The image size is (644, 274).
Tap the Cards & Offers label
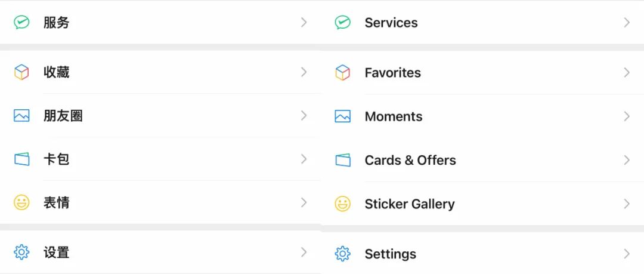410,160
